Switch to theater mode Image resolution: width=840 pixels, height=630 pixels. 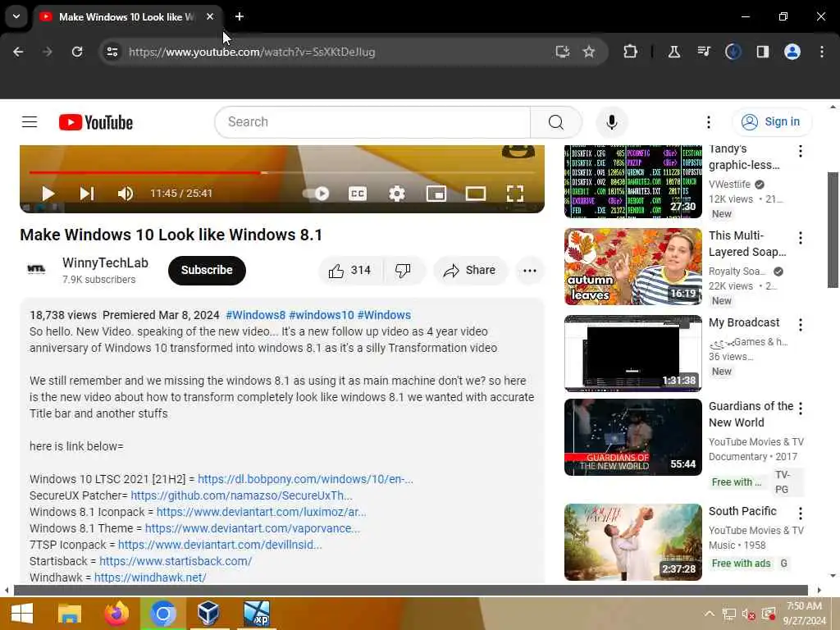click(x=476, y=194)
